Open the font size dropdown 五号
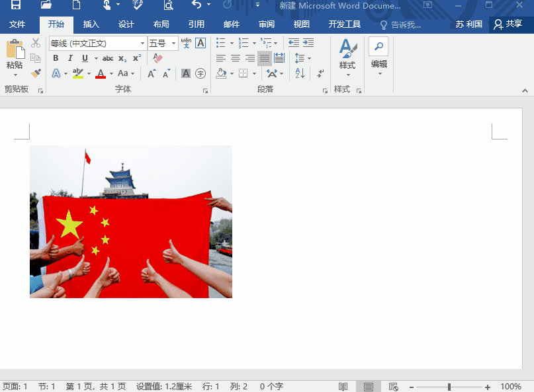The width and height of the screenshot is (534, 392). coord(174,44)
